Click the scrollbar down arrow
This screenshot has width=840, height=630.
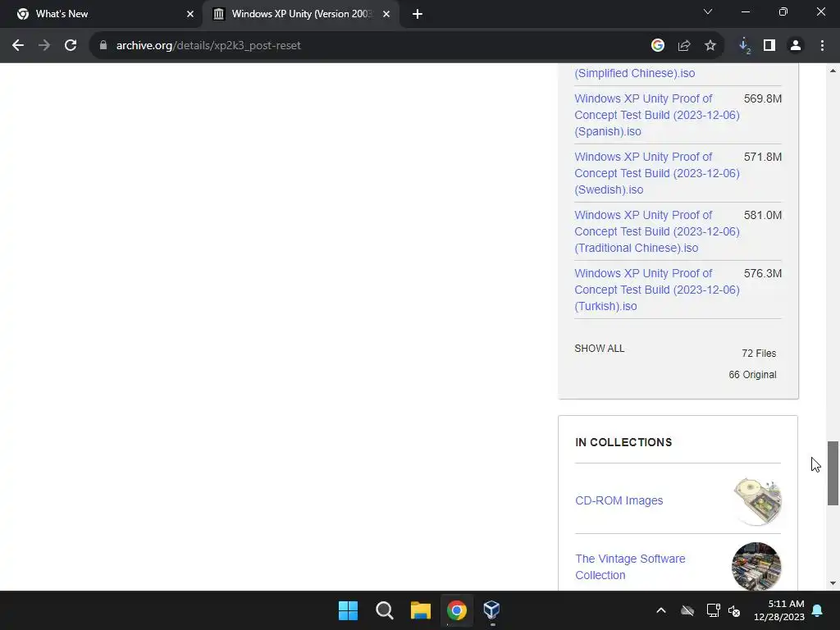pos(833,583)
